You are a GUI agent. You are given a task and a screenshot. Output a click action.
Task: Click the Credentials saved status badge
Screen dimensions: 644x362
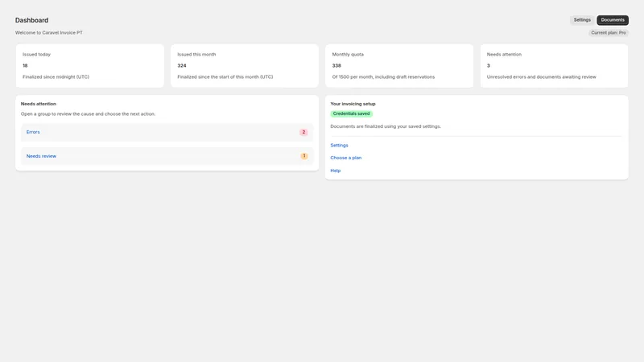[351, 113]
